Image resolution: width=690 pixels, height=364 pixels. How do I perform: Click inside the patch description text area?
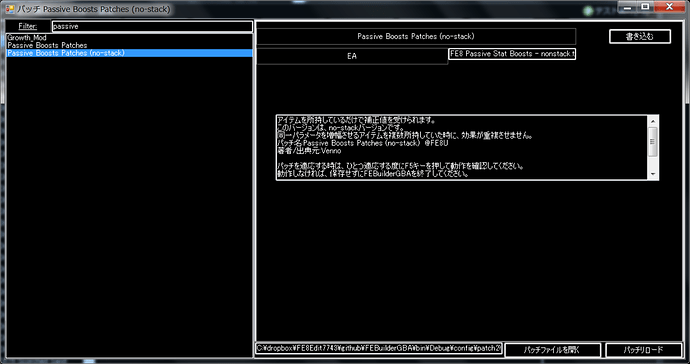[x=462, y=147]
